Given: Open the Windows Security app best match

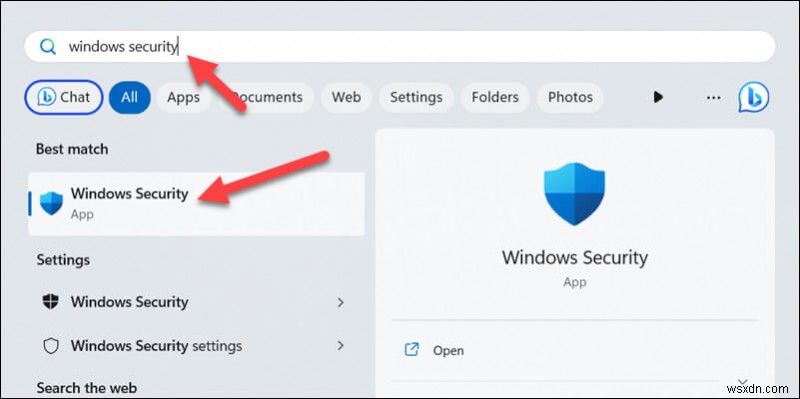Looking at the screenshot, I should click(x=196, y=204).
